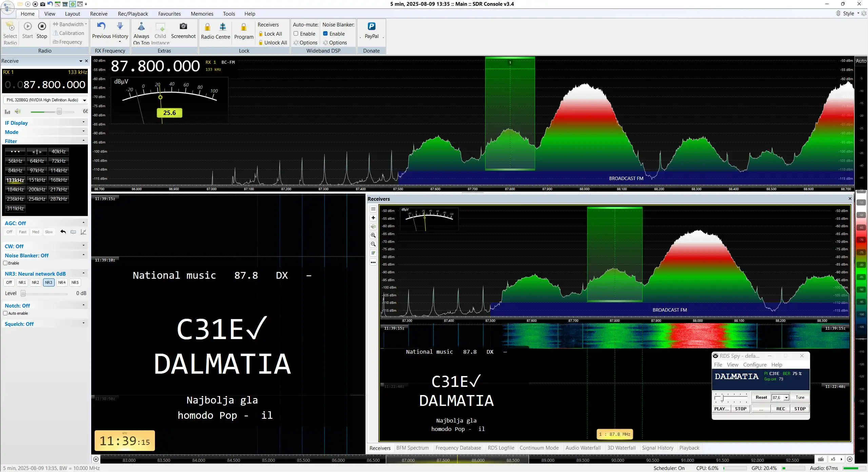Click the Always On Top icon
The width and height of the screenshot is (868, 472).
point(141,26)
